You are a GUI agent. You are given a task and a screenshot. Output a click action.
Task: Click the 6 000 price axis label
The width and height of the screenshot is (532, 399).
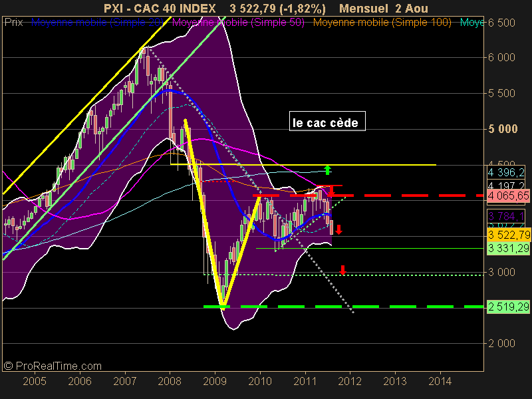[501, 57]
